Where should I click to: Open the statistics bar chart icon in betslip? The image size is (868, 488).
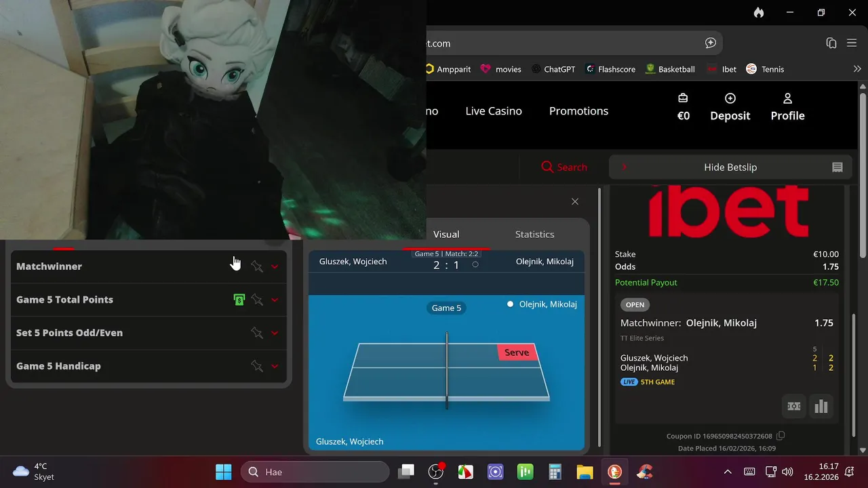pyautogui.click(x=821, y=406)
